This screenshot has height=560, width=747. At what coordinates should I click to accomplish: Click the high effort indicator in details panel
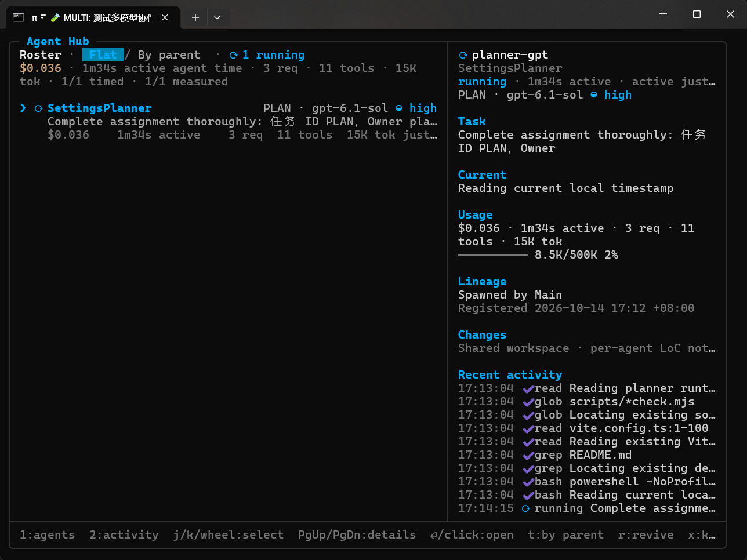point(611,94)
